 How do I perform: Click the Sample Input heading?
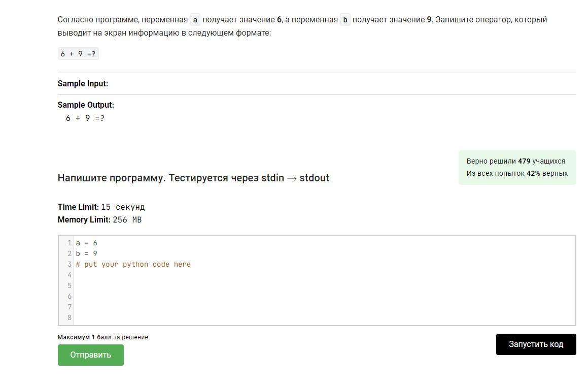coord(83,83)
